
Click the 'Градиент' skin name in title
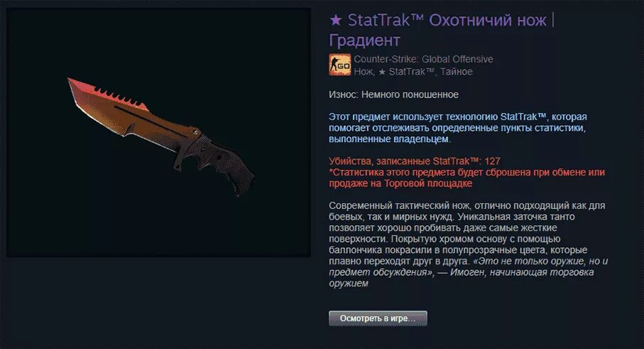pos(365,41)
